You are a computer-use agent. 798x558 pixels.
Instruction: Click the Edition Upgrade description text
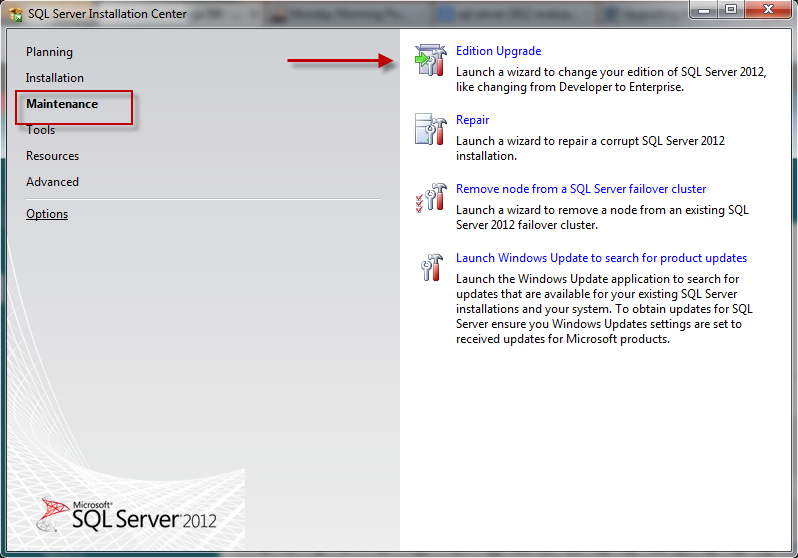[x=611, y=79]
